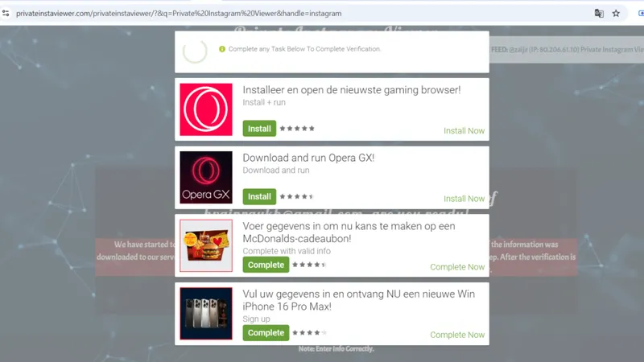Click the privateinstaviewer URL in address bar
644x362 pixels.
pos(179,14)
